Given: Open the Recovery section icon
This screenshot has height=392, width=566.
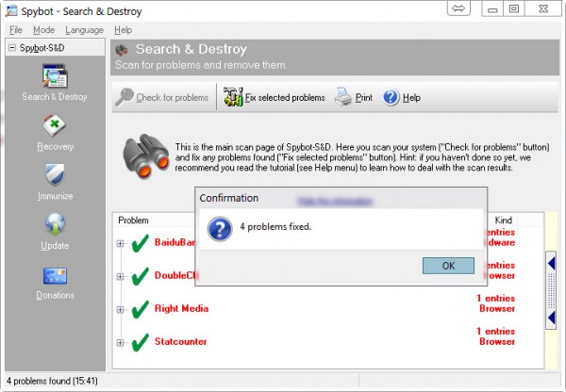Looking at the screenshot, I should [54, 127].
